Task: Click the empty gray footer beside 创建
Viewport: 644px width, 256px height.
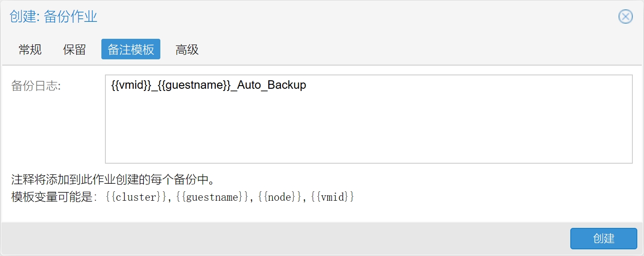Action: coord(286,239)
